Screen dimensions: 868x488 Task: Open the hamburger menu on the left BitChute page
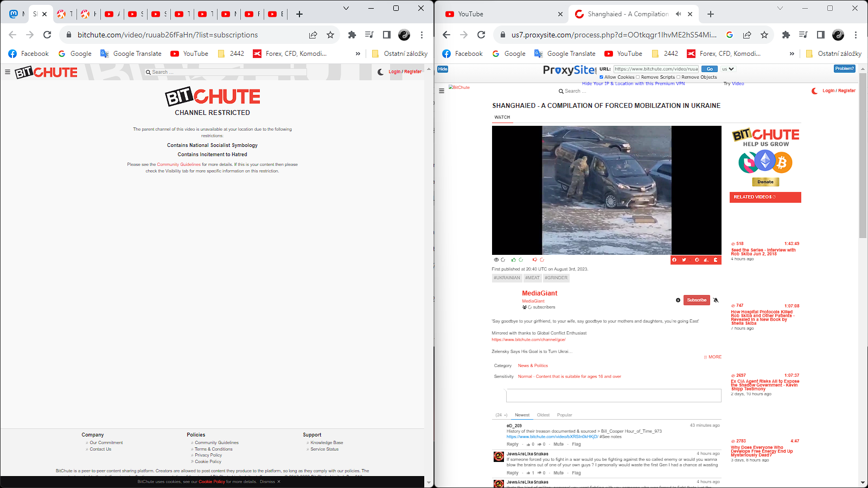click(x=8, y=72)
